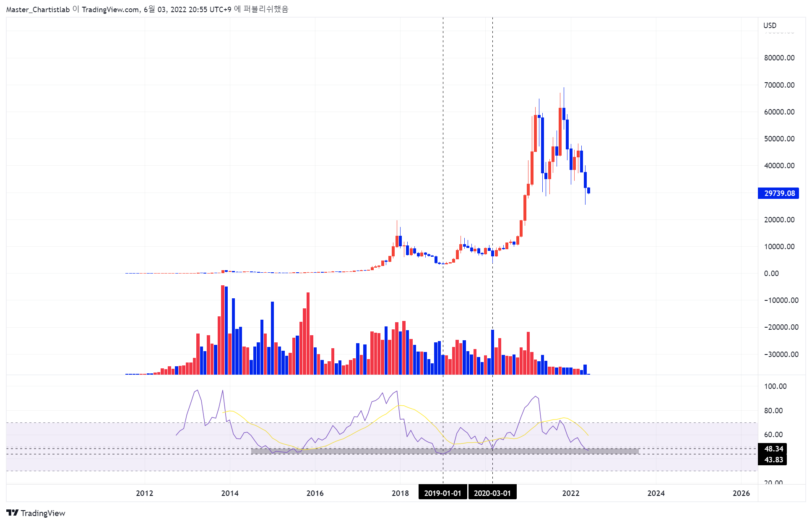This screenshot has height=524, width=812.
Task: Click the 100.00 RSI axis label
Action: 775,386
